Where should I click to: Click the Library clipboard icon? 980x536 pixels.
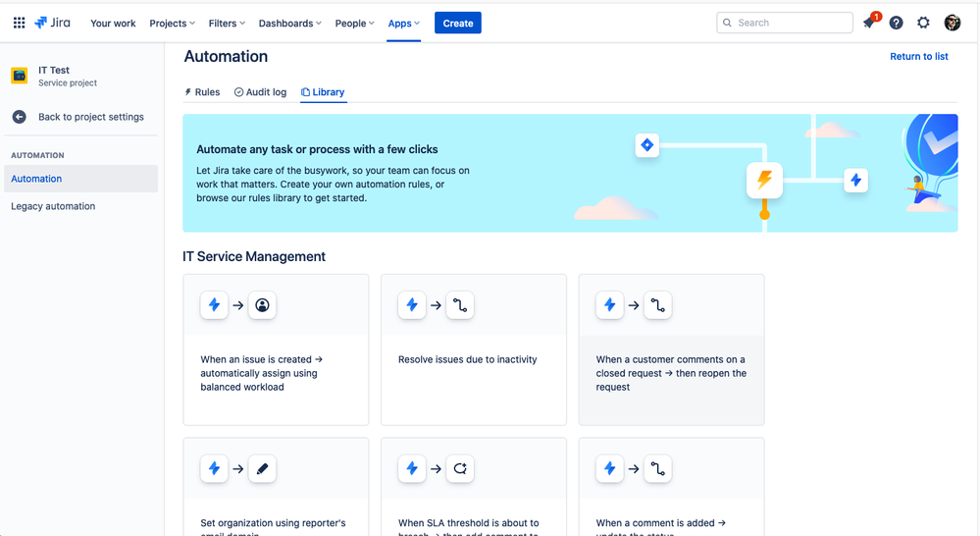[x=306, y=92]
